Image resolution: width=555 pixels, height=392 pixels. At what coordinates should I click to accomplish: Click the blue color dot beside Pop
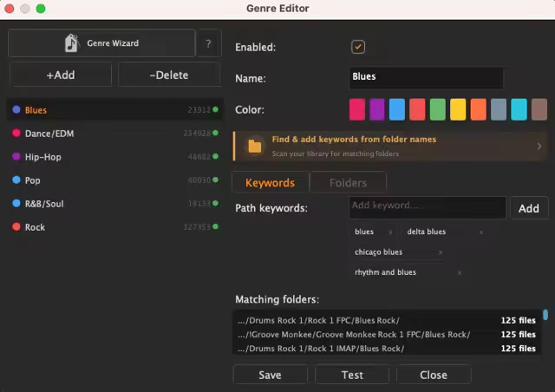[16, 180]
